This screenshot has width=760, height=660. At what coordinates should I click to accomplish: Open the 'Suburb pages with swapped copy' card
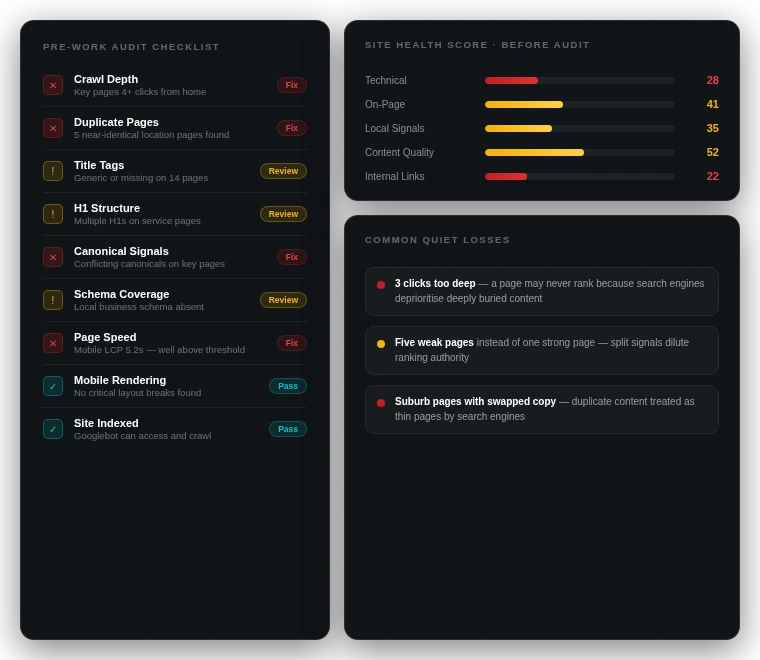coord(541,409)
